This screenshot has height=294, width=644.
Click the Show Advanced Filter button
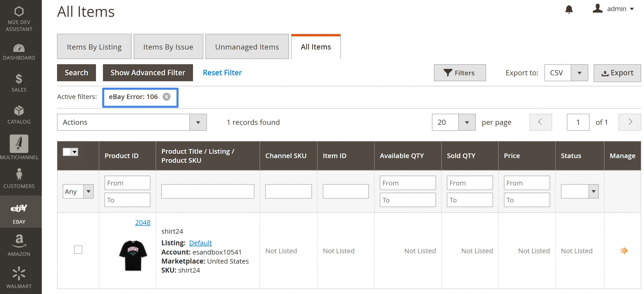148,73
